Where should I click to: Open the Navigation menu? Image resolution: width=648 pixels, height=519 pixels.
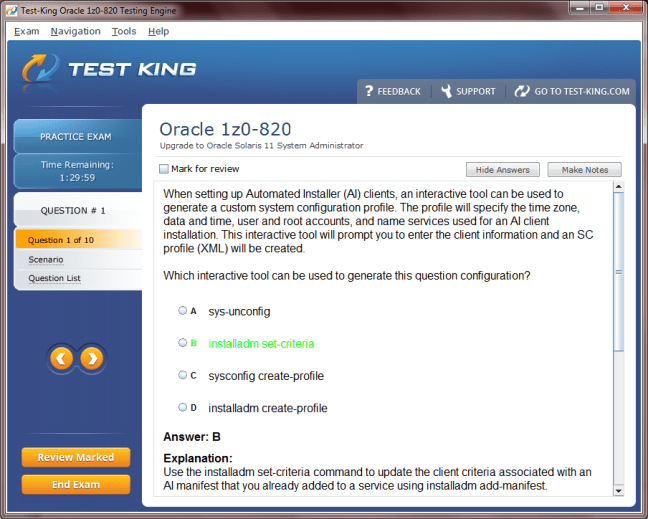[x=76, y=31]
